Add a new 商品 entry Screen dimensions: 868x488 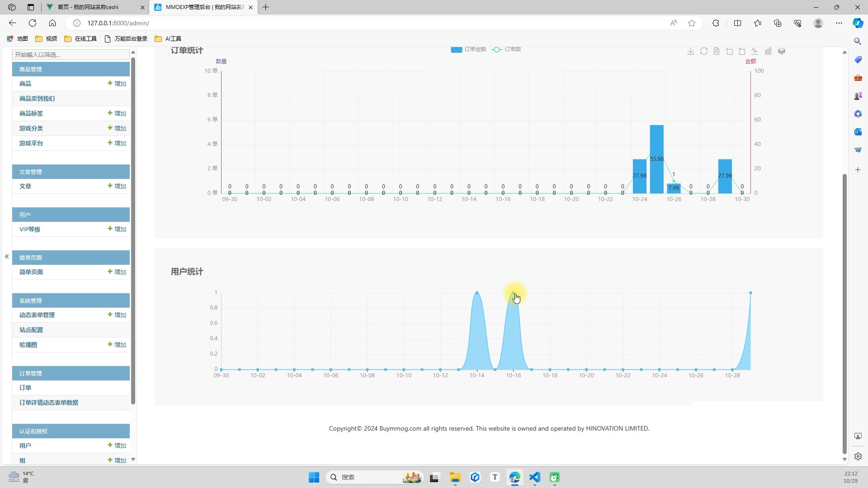(x=117, y=84)
